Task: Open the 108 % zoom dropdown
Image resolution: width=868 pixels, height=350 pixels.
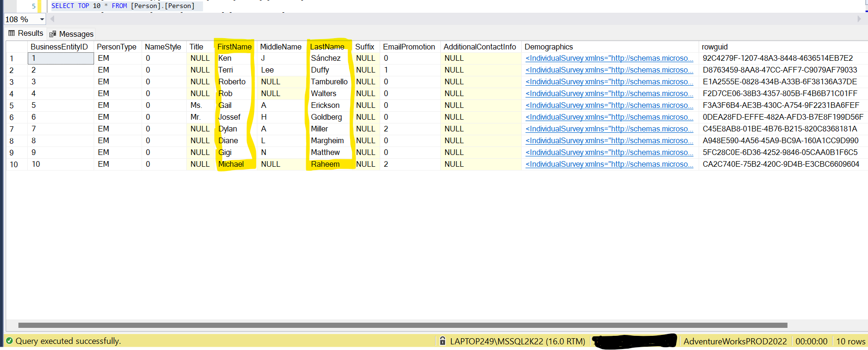Action: 42,19
